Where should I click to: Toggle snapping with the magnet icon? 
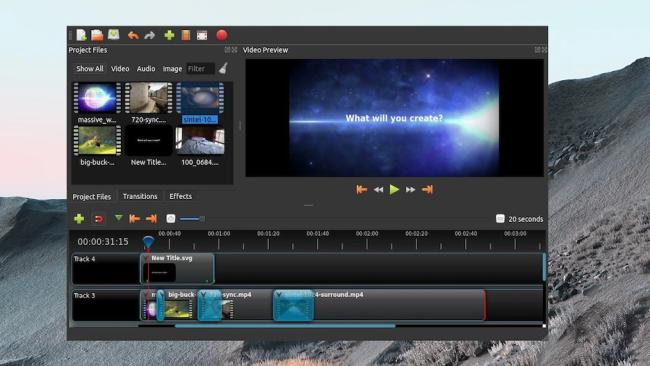point(99,219)
